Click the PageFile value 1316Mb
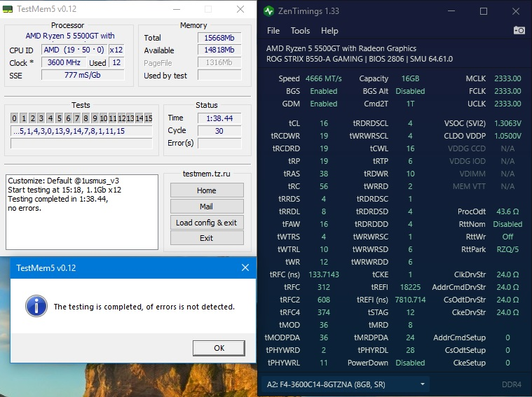The width and height of the screenshot is (532, 397). pyautogui.click(x=219, y=62)
